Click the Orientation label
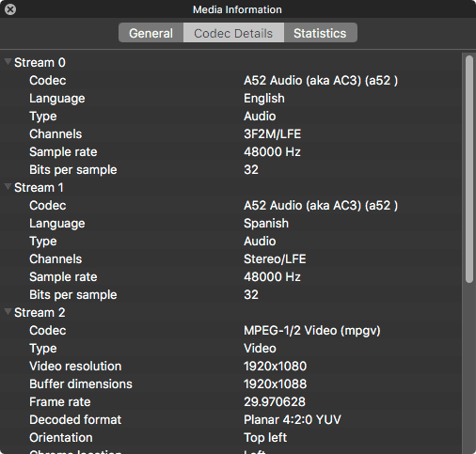This screenshot has width=476, height=454. click(x=61, y=438)
